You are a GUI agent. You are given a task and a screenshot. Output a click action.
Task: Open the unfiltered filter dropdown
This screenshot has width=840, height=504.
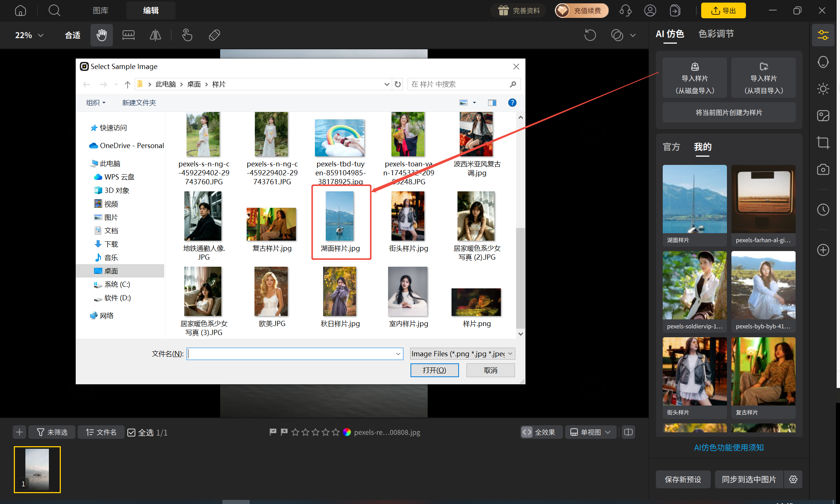click(52, 432)
